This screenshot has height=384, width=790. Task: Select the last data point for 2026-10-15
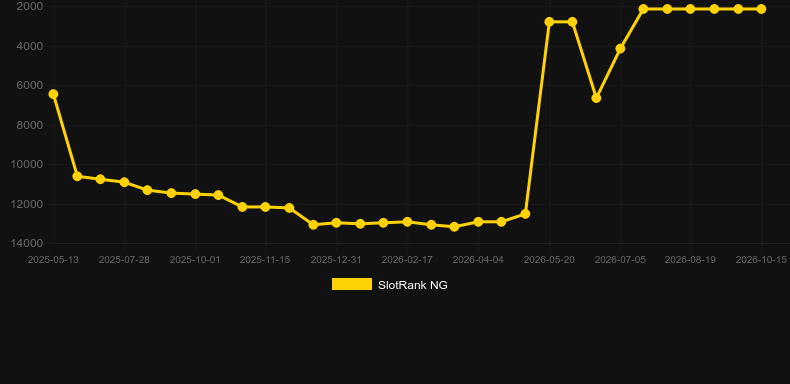761,9
